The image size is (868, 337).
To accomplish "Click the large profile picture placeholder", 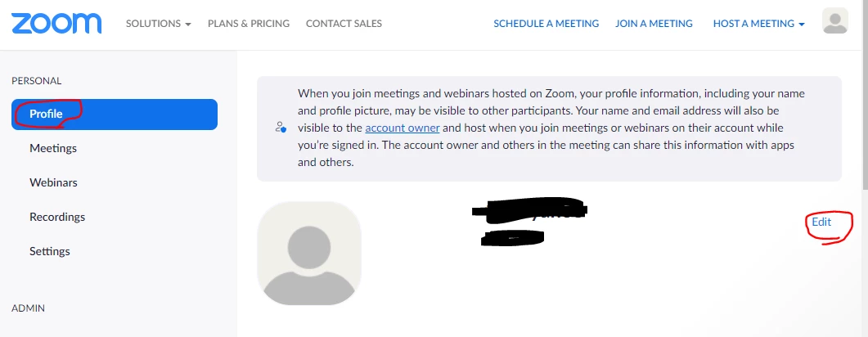I will click(x=309, y=253).
